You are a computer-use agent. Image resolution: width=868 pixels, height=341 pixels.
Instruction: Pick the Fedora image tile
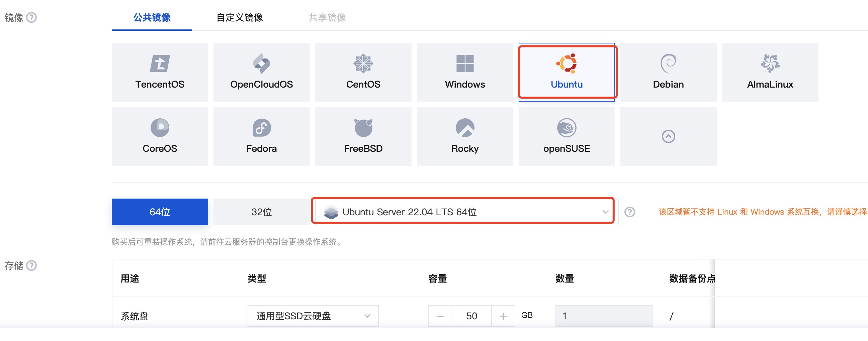[x=261, y=136]
